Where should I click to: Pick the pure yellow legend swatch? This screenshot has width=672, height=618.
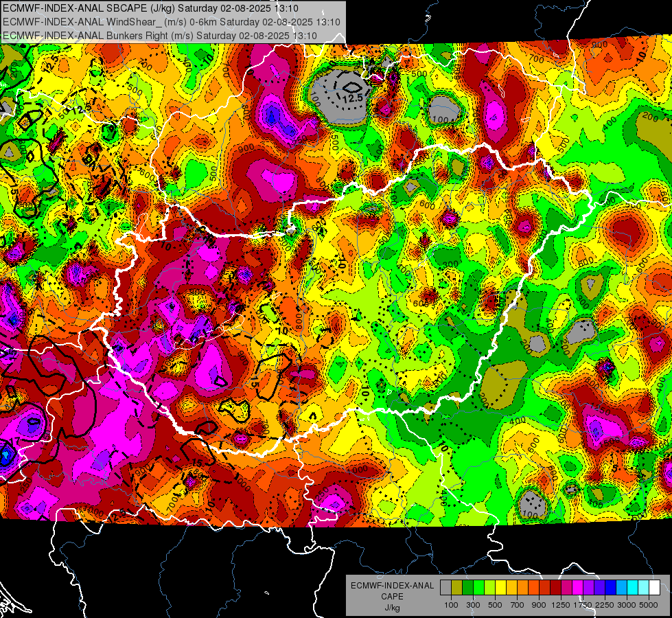[x=500, y=588]
